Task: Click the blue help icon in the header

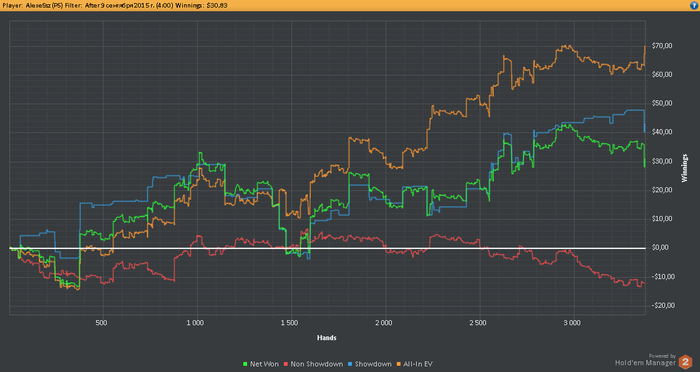Action: (695, 5)
